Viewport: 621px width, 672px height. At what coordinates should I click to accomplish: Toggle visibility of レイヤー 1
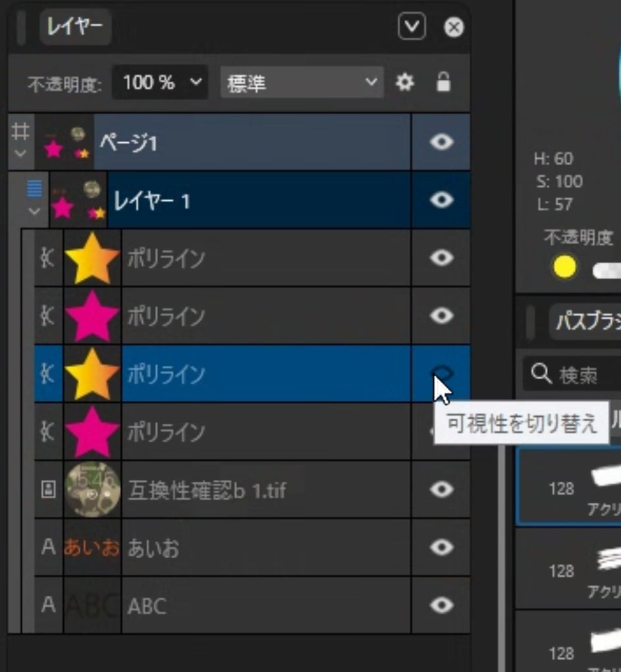coord(441,200)
